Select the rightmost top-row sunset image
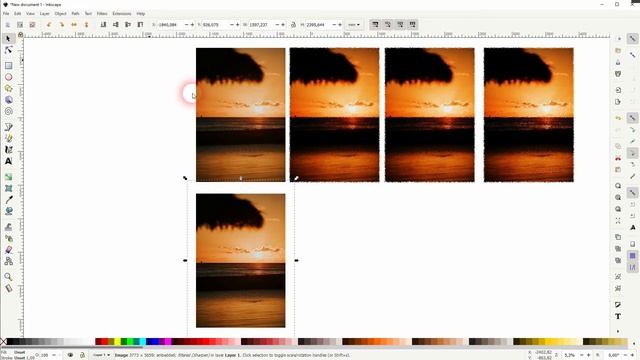The image size is (640, 360). [x=529, y=115]
